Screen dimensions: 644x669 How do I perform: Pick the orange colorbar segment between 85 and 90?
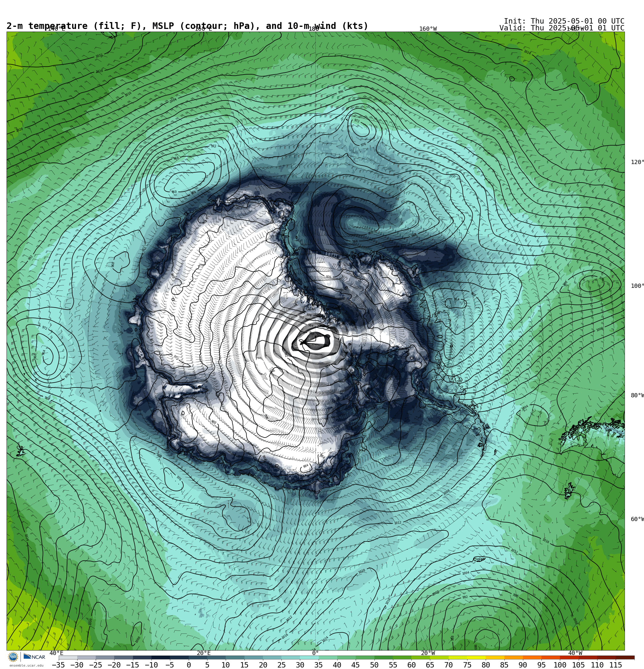tap(514, 657)
